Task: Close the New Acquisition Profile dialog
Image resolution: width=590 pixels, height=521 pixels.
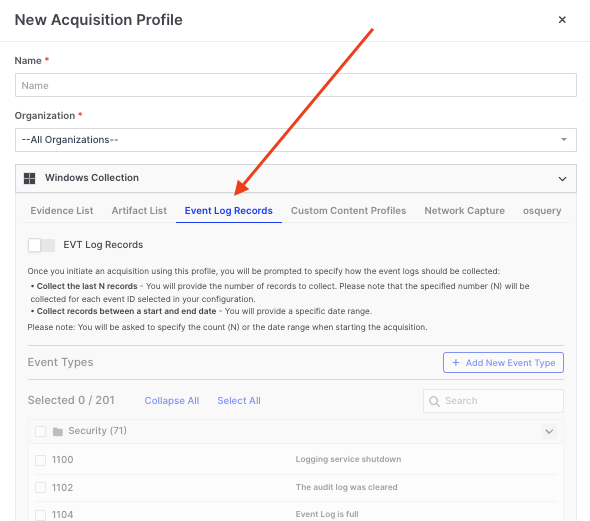Action: point(562,20)
